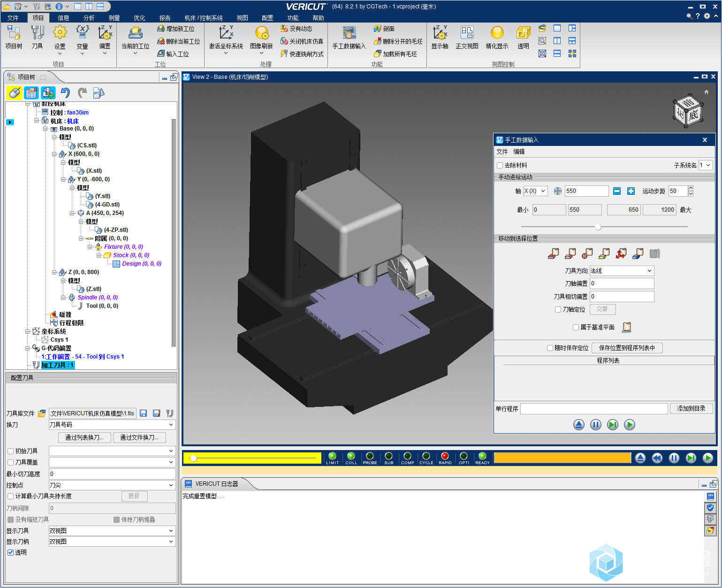Open the 轴 X(X) axis dropdown
This screenshot has height=588, width=722.
(x=535, y=191)
